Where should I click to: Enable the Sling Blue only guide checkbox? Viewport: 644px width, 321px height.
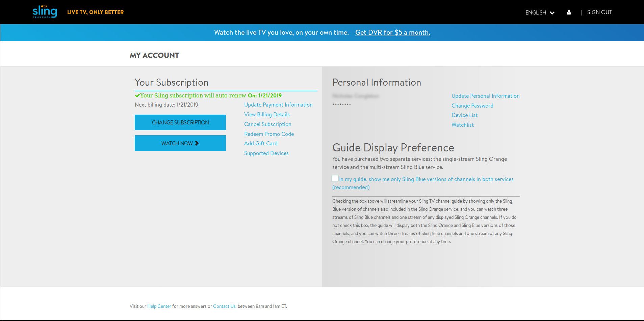pyautogui.click(x=335, y=178)
